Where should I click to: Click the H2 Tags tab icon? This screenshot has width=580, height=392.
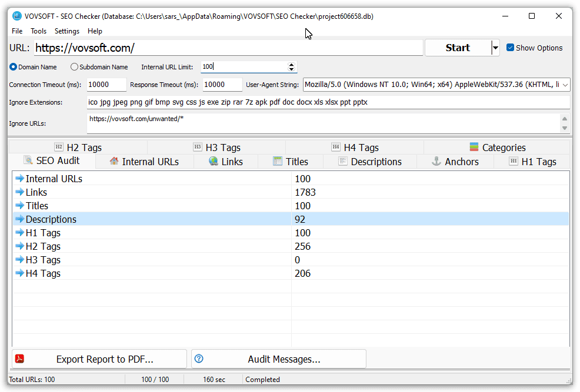pos(59,147)
